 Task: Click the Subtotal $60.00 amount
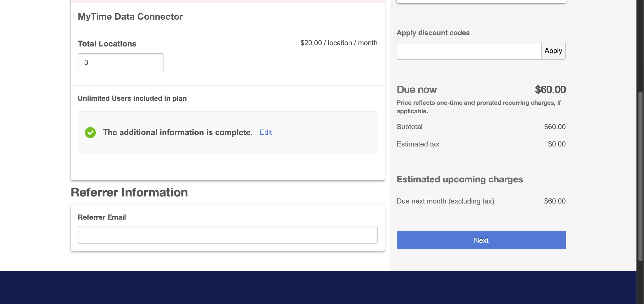(x=554, y=127)
